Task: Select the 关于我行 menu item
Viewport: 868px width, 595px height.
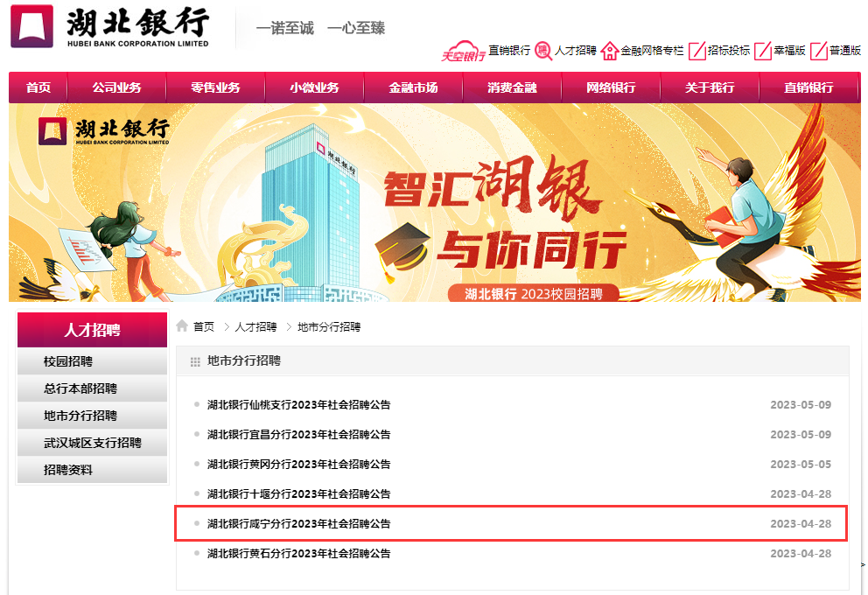Action: point(710,87)
